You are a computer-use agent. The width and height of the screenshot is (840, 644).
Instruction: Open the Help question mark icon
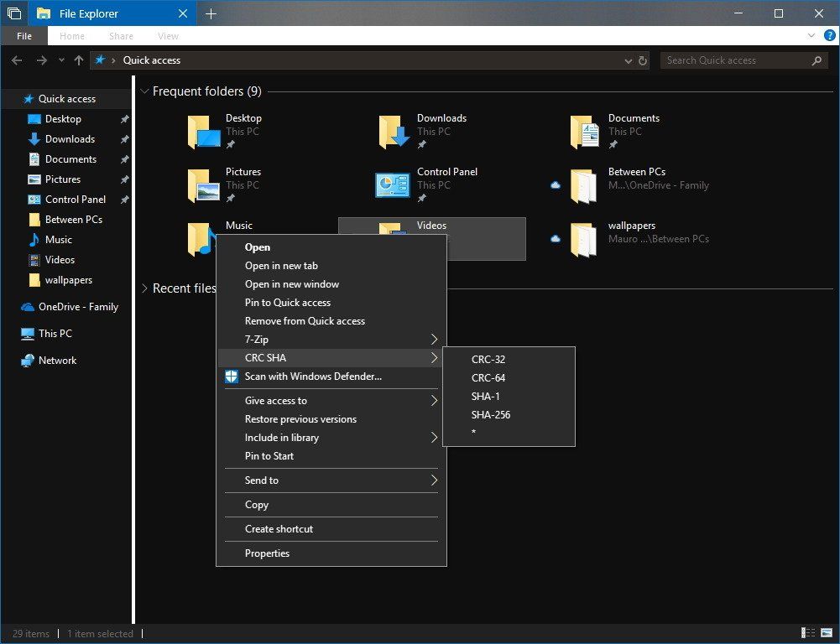tap(830, 36)
